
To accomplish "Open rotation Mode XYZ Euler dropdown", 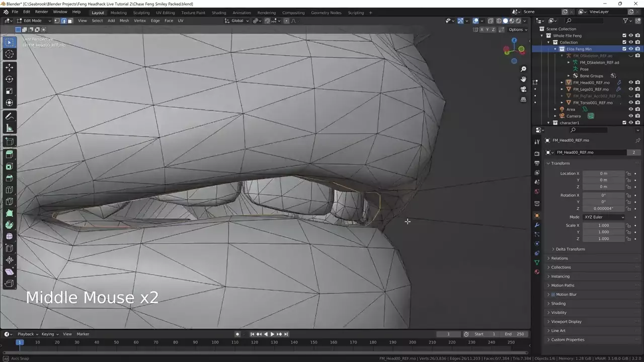I will tap(603, 217).
